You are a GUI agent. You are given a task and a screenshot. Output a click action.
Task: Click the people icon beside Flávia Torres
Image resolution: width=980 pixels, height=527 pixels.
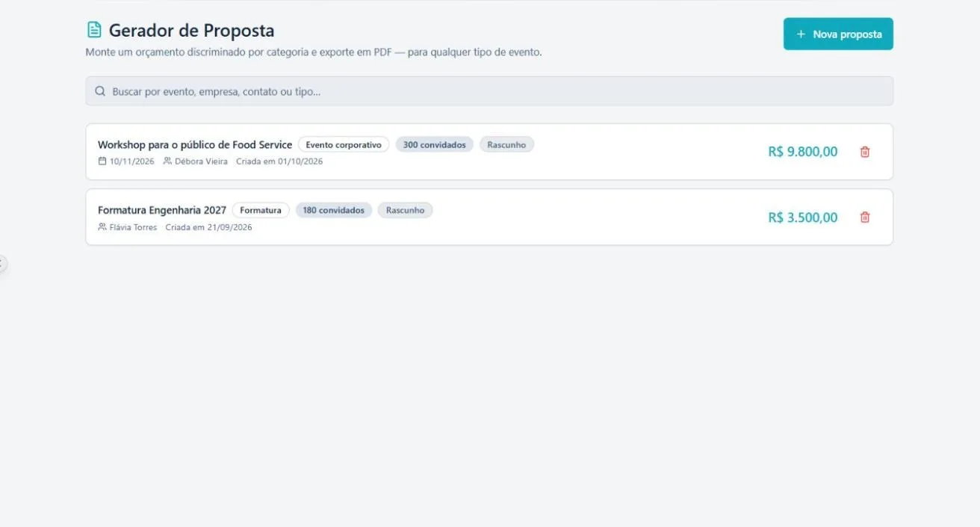click(102, 227)
